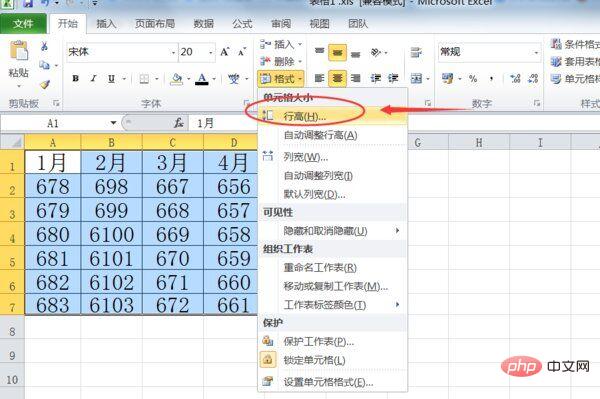Click the font color A swatch
600x399 pixels.
click(202, 79)
